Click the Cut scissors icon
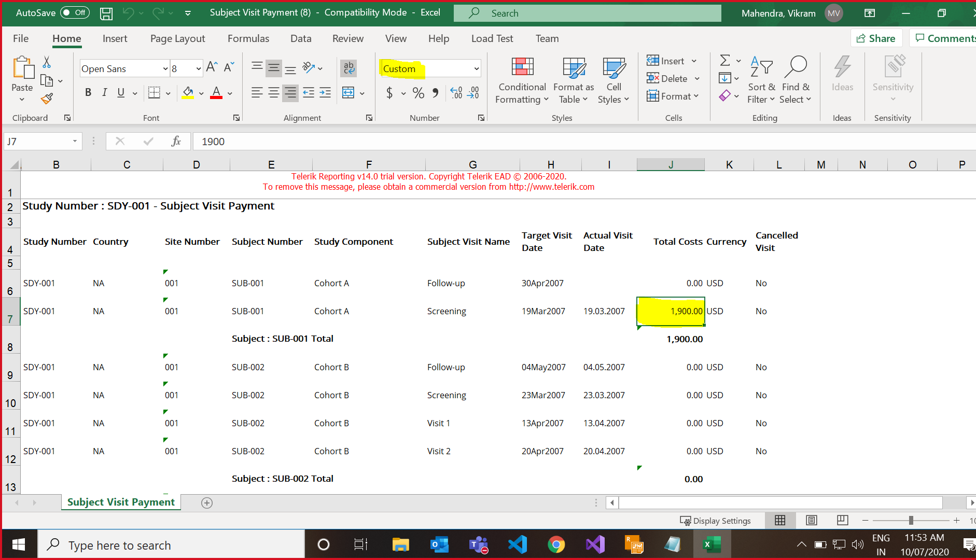The height and width of the screenshot is (560, 976). click(x=47, y=63)
